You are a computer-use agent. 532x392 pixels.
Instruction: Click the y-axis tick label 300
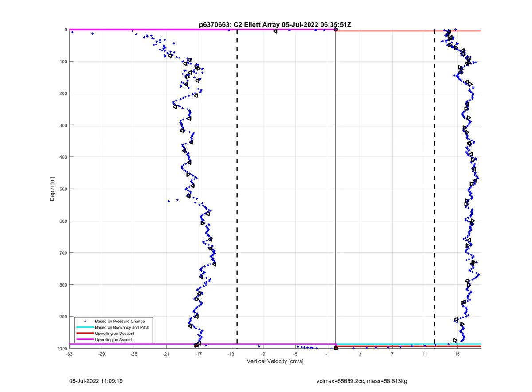click(63, 125)
